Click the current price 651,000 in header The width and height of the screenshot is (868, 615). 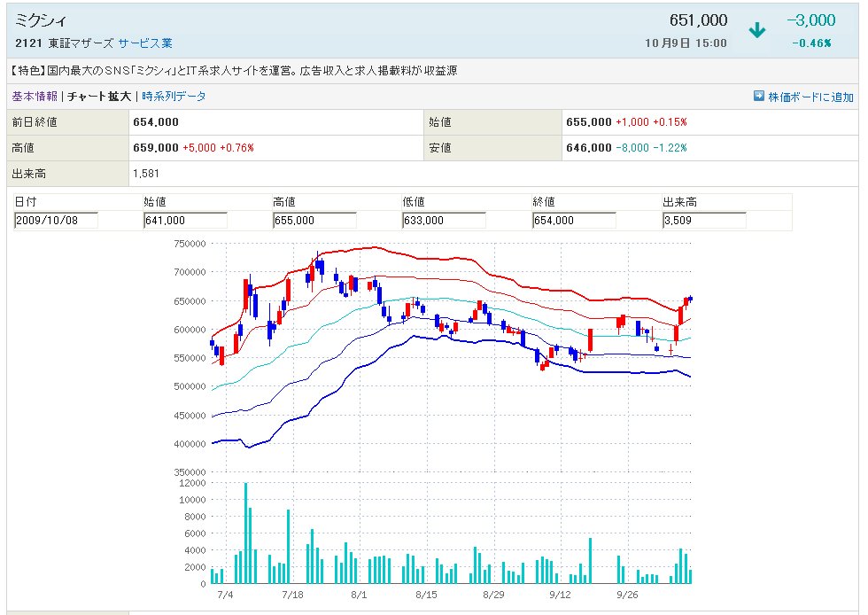coord(698,20)
